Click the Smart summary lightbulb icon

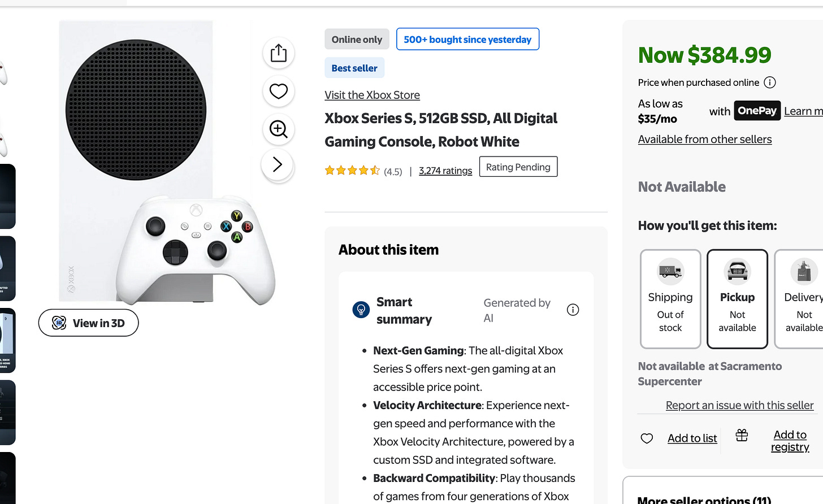pyautogui.click(x=361, y=310)
